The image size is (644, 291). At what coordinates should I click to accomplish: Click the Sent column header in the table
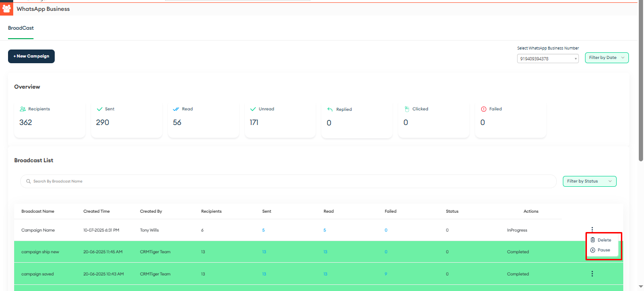click(x=267, y=211)
